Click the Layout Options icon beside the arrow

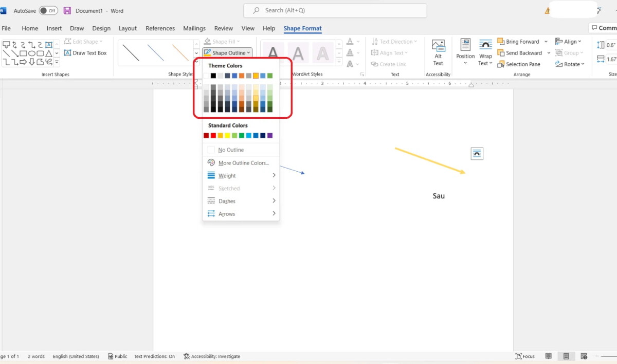(x=477, y=153)
